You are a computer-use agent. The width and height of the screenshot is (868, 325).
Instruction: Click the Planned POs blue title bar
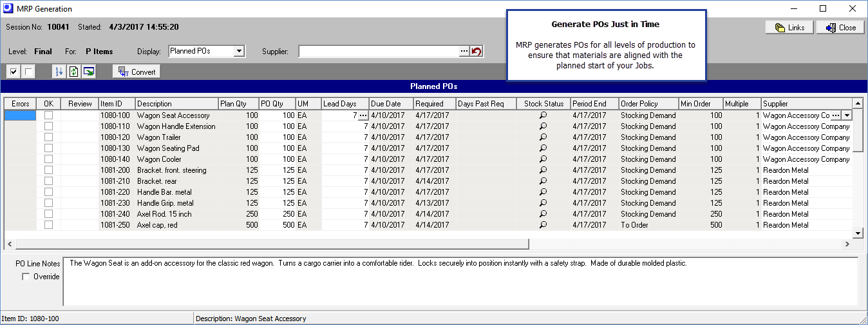point(434,86)
